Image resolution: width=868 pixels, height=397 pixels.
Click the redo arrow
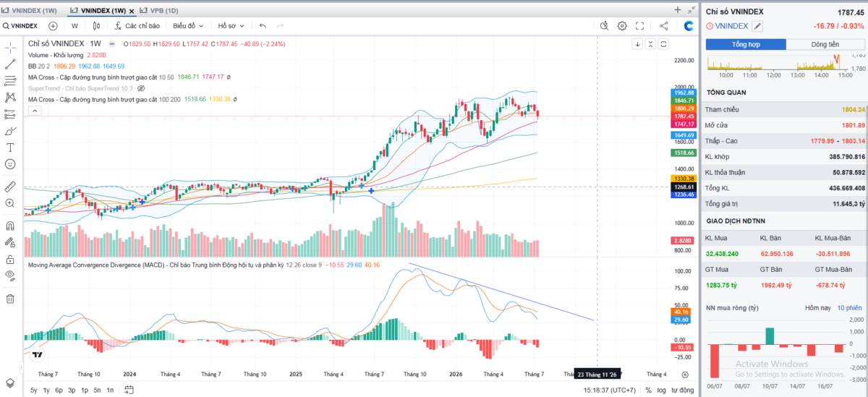(x=280, y=25)
